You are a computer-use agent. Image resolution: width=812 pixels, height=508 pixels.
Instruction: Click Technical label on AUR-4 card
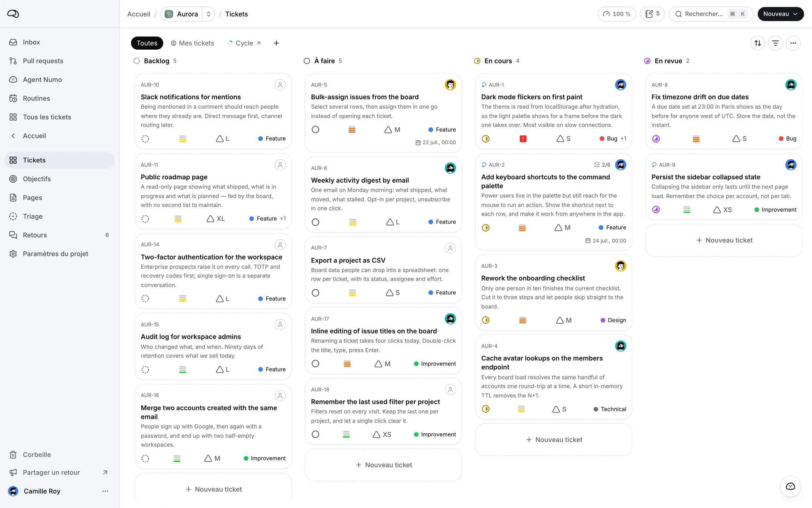(x=610, y=409)
